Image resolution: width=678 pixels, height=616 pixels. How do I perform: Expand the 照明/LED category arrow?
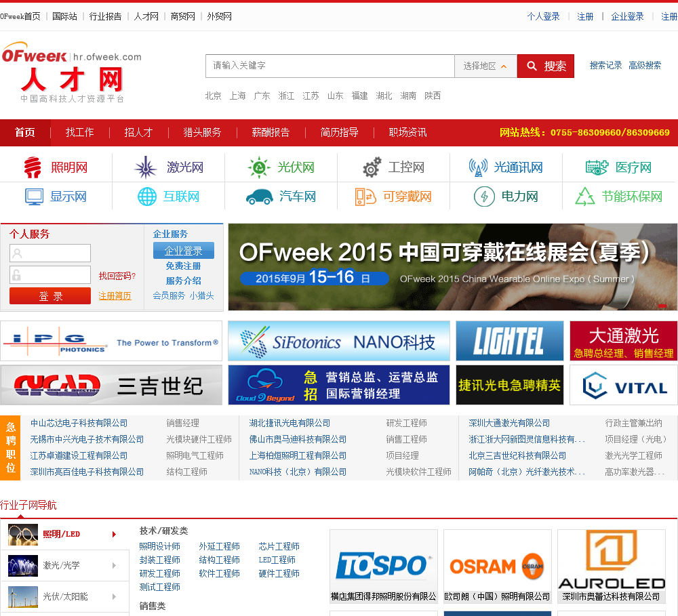114,534
